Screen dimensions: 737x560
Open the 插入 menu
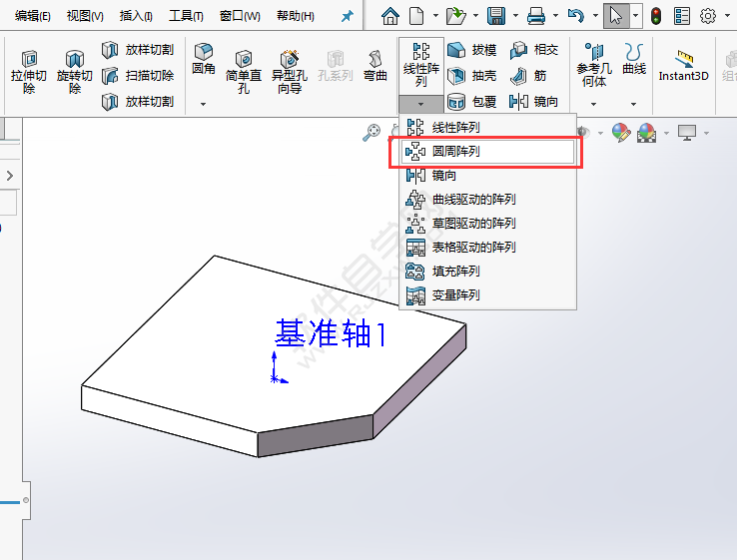[136, 16]
